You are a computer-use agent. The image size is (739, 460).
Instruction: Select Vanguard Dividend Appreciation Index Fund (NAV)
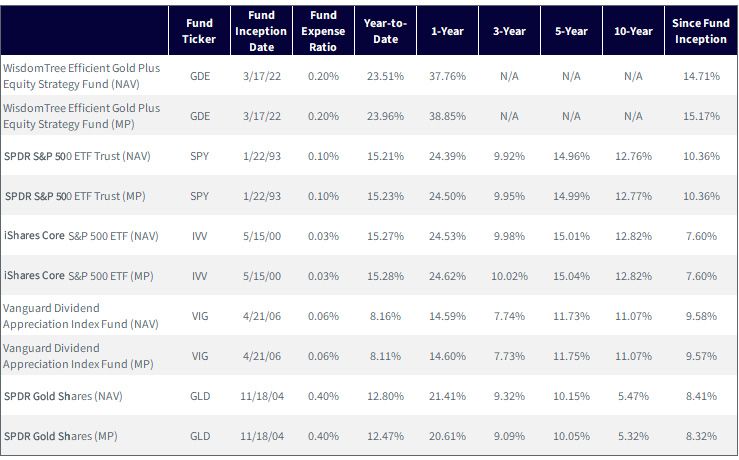(81, 316)
